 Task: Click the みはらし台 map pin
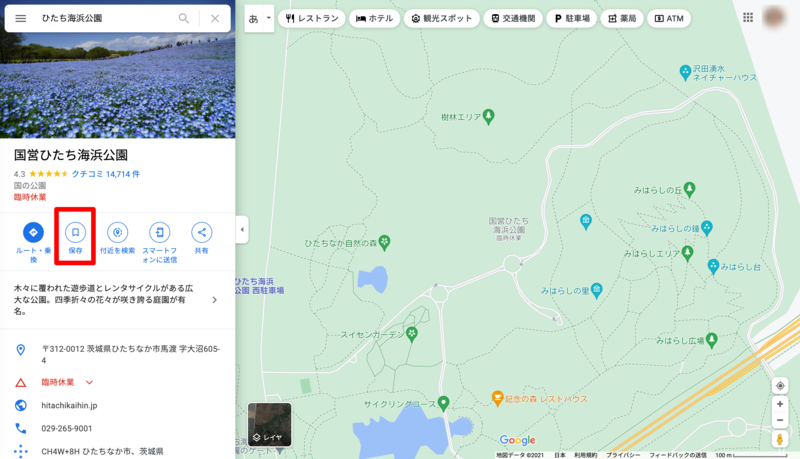pos(713,266)
